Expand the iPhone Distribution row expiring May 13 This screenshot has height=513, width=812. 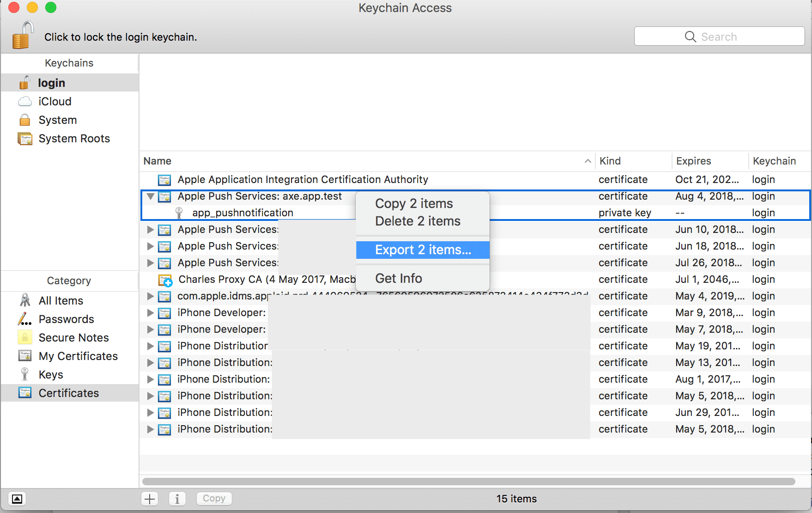[x=150, y=363]
